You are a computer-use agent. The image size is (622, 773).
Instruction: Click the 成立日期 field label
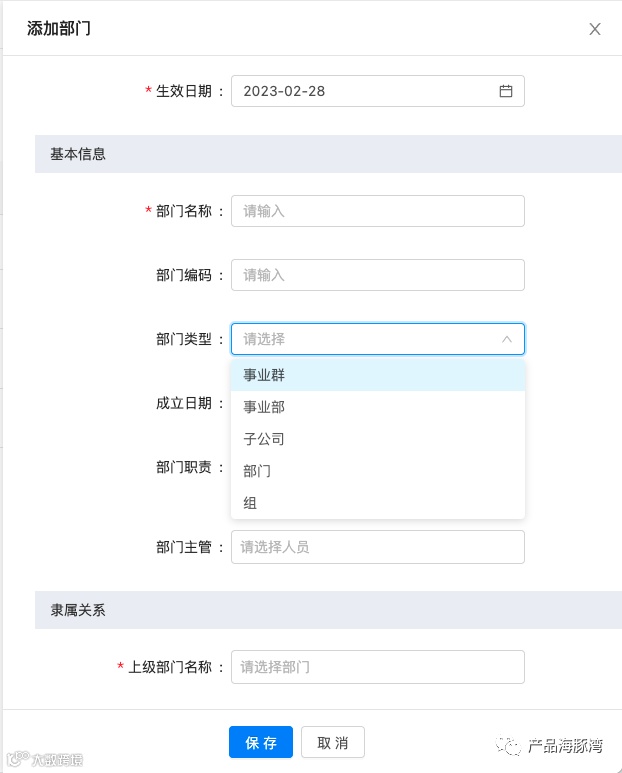coord(184,403)
